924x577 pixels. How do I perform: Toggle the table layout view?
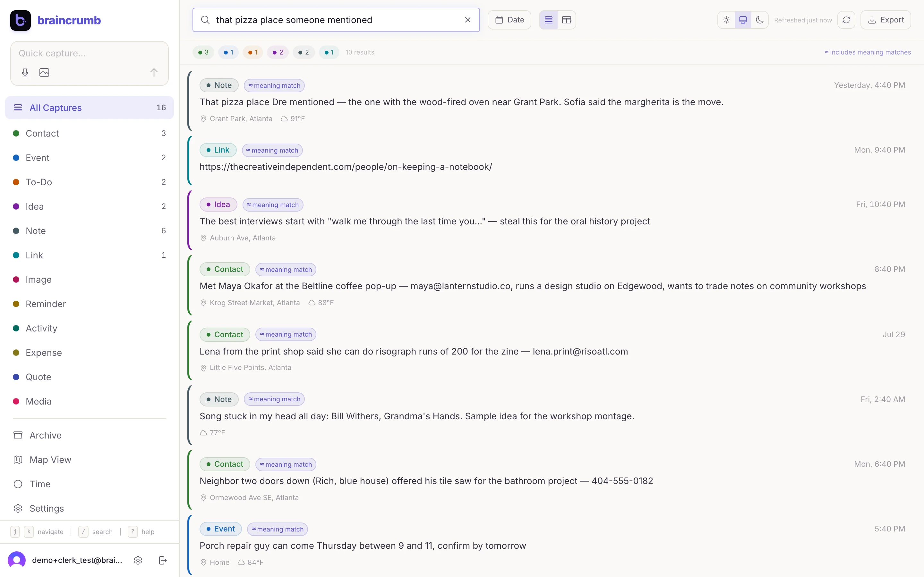click(x=566, y=20)
